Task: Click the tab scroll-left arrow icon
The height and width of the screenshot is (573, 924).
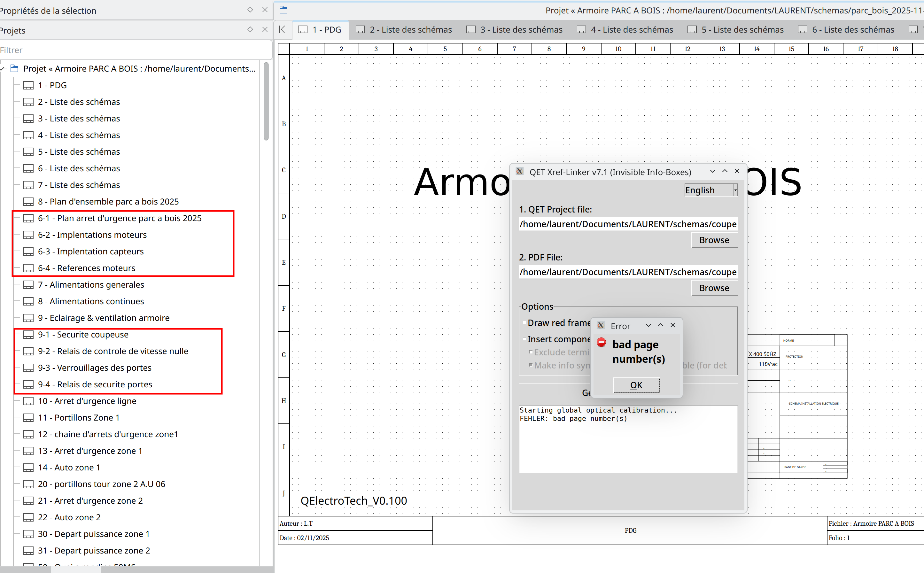Action: tap(282, 29)
